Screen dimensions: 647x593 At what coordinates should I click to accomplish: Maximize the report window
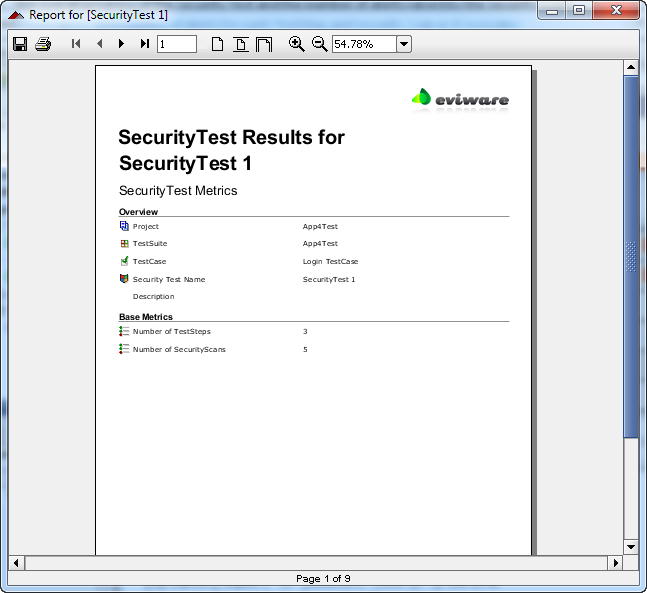[579, 10]
